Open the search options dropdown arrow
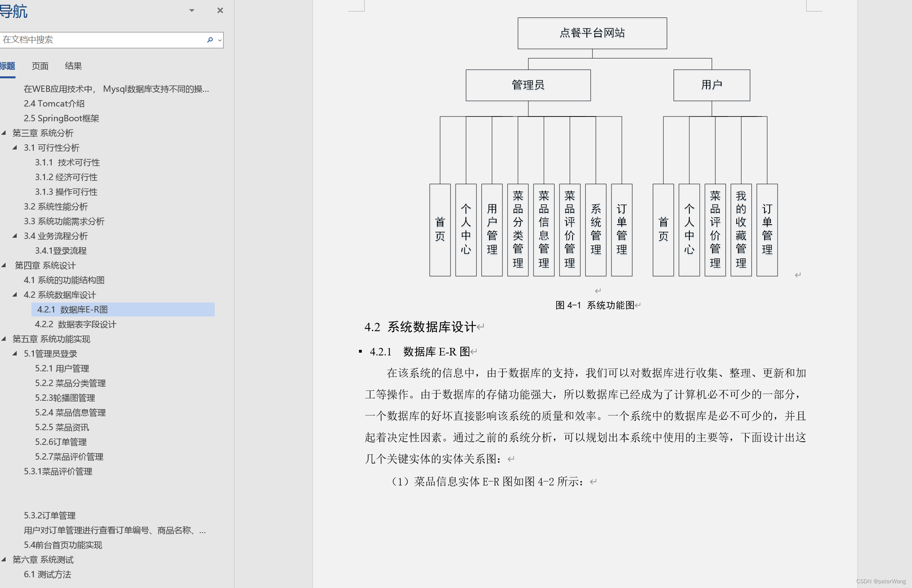 (219, 40)
